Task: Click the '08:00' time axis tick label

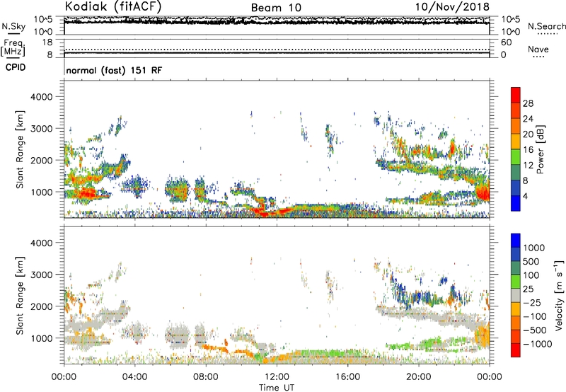Action: [206, 377]
